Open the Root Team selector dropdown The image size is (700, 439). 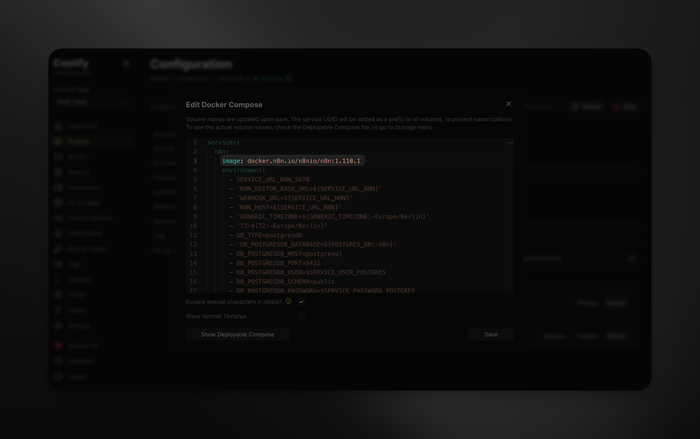point(90,101)
